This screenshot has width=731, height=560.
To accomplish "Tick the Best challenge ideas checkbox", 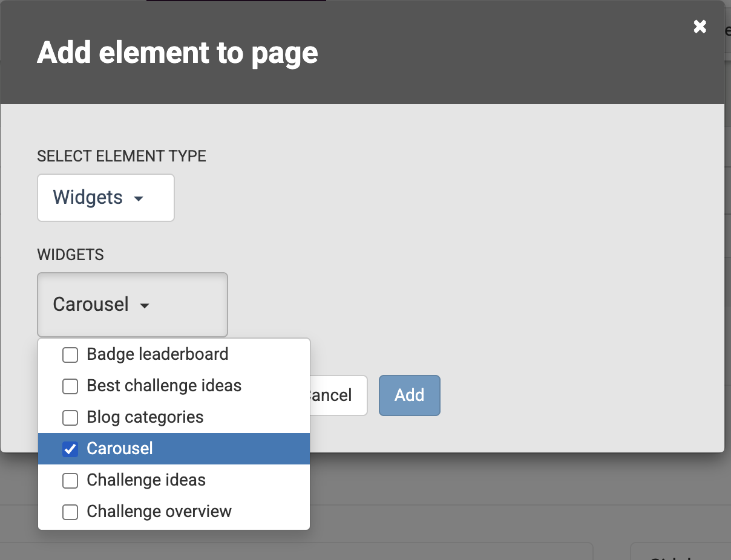I will click(70, 386).
